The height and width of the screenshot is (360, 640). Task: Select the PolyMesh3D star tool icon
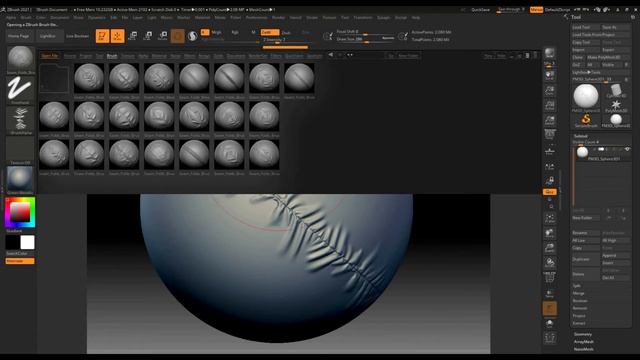tap(616, 106)
